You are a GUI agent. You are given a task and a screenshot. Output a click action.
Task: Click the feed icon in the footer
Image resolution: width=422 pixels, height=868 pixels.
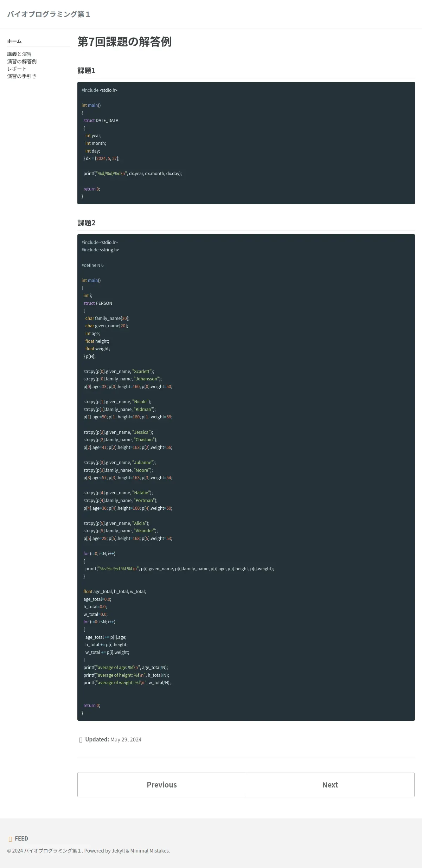[x=10, y=839]
